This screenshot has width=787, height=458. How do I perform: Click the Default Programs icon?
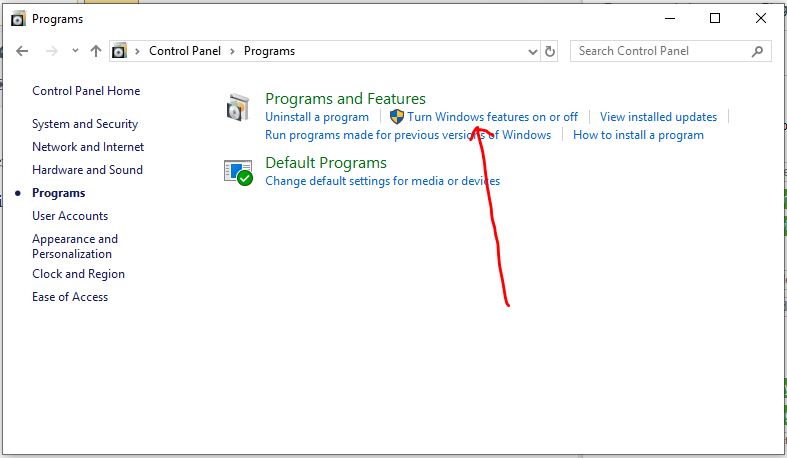(x=238, y=172)
